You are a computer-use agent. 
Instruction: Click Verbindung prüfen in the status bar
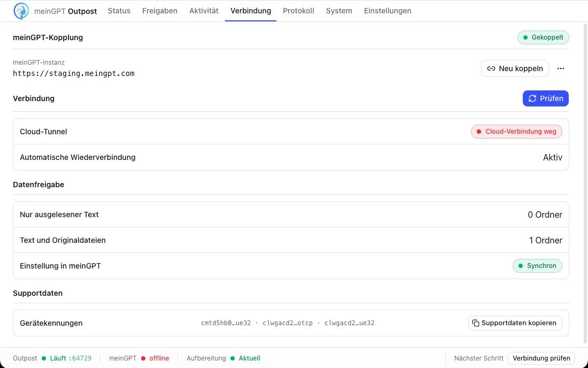click(541, 358)
